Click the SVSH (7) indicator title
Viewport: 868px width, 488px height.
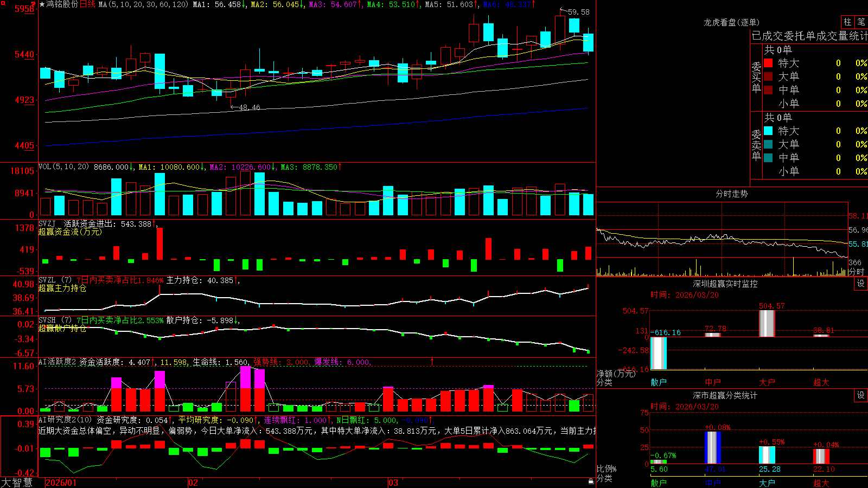(55, 320)
